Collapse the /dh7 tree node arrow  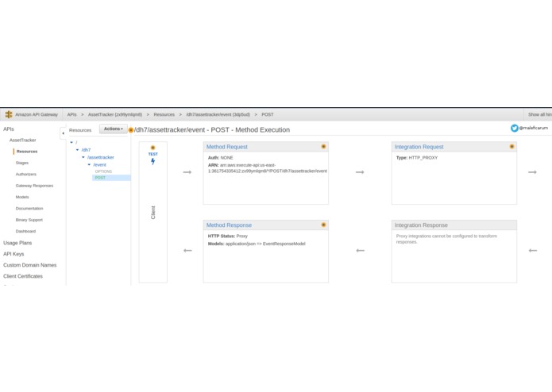tap(78, 150)
